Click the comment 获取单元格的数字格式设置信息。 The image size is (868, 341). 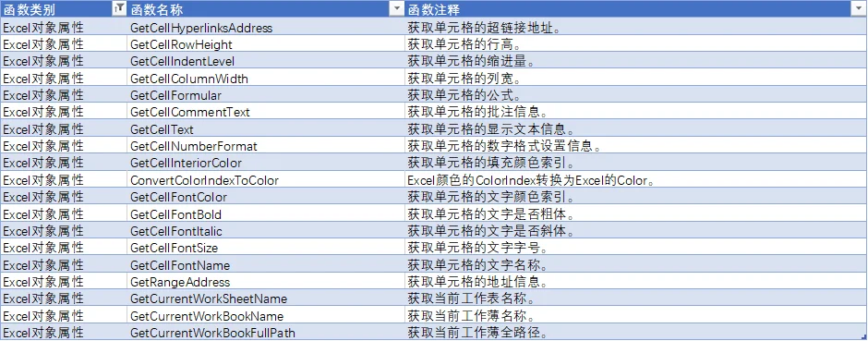(504, 146)
